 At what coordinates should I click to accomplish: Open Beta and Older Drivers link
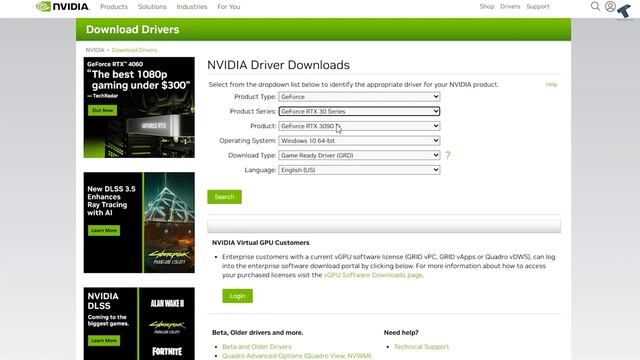(x=257, y=347)
